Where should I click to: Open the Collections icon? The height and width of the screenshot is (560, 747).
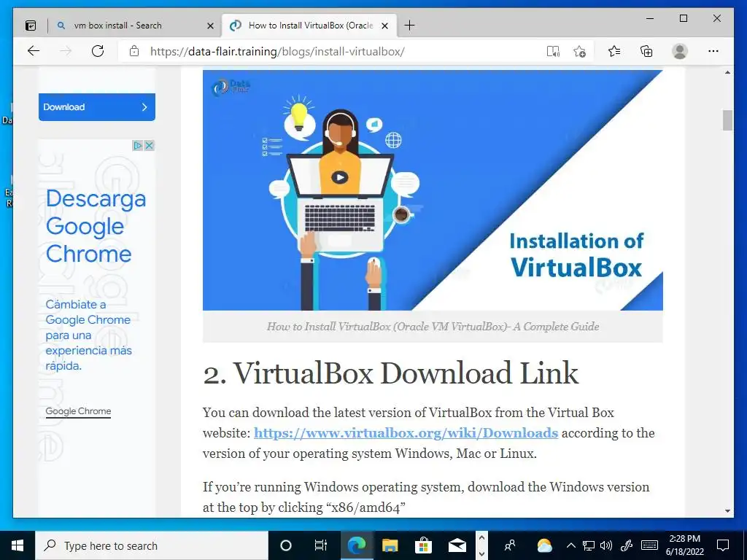(646, 51)
